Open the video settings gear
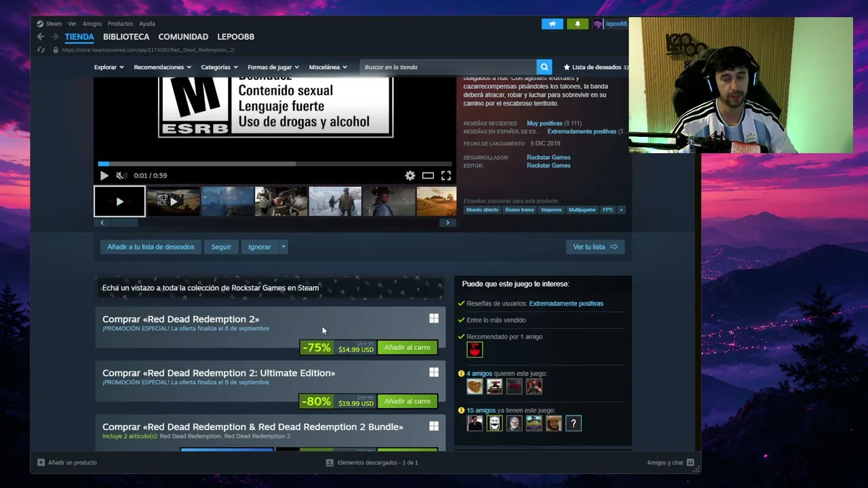The image size is (868, 488). pos(410,176)
